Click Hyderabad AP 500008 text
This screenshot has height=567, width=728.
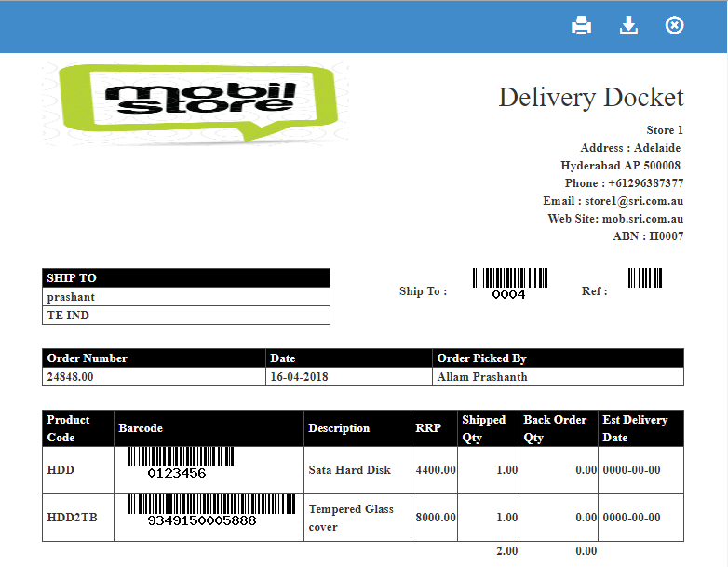[620, 166]
